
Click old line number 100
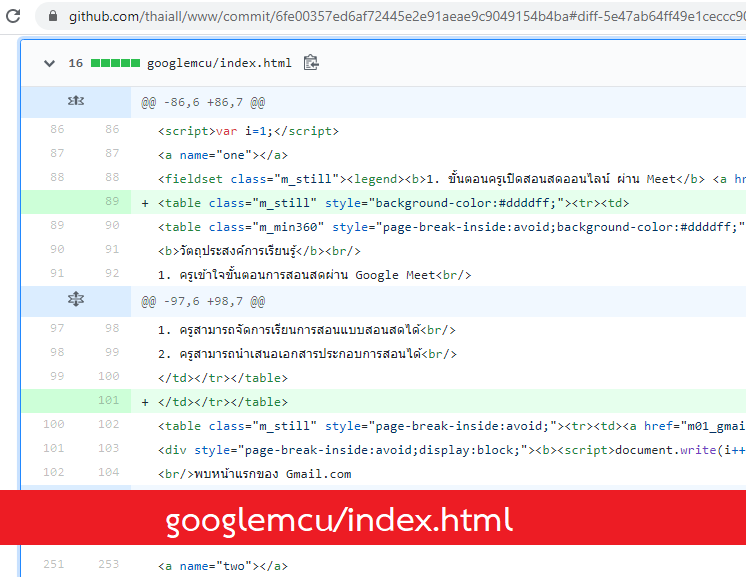(x=54, y=425)
